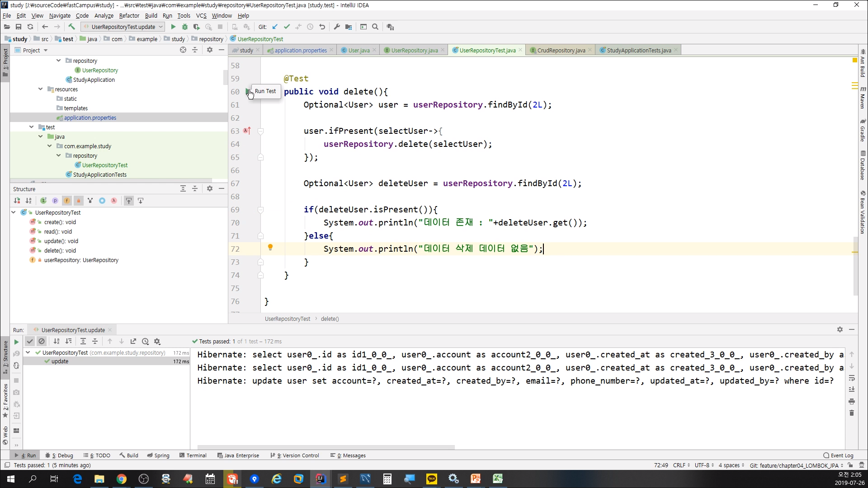Open the Terminal tool window button

[x=193, y=455]
